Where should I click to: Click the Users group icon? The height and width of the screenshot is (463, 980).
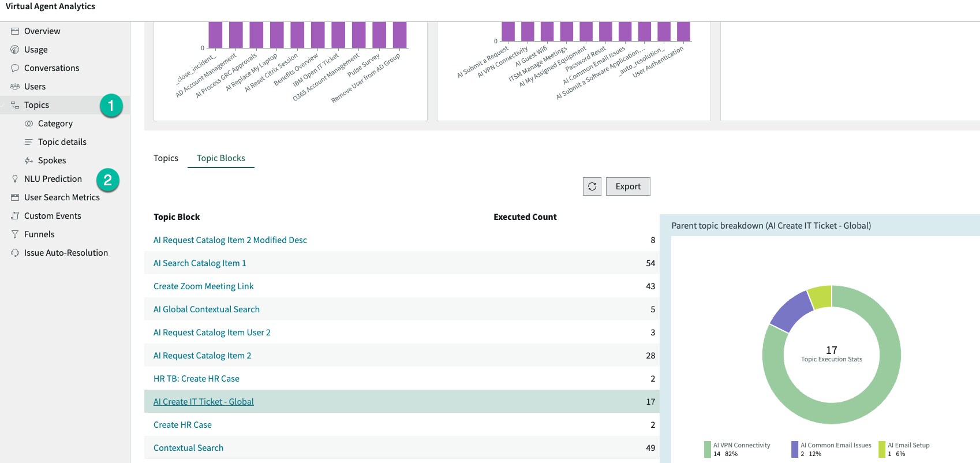click(15, 87)
